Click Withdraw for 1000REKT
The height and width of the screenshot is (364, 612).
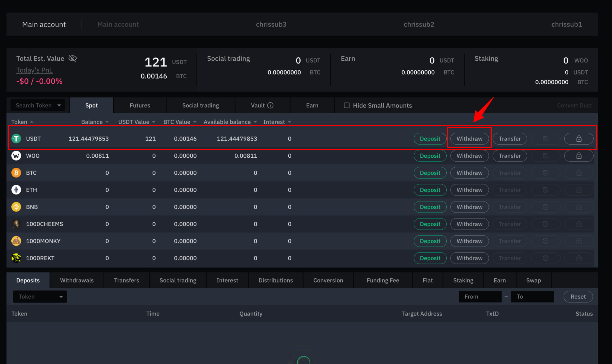coord(469,258)
